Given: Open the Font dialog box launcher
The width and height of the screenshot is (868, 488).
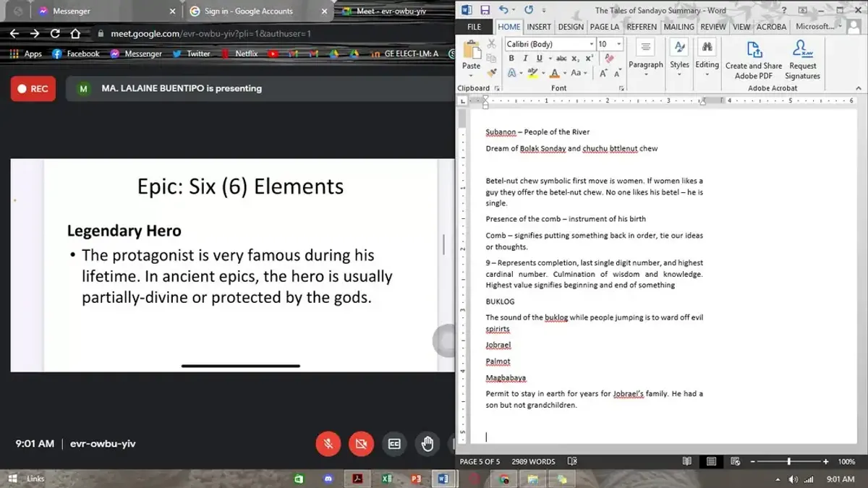Looking at the screenshot, I should tap(620, 88).
